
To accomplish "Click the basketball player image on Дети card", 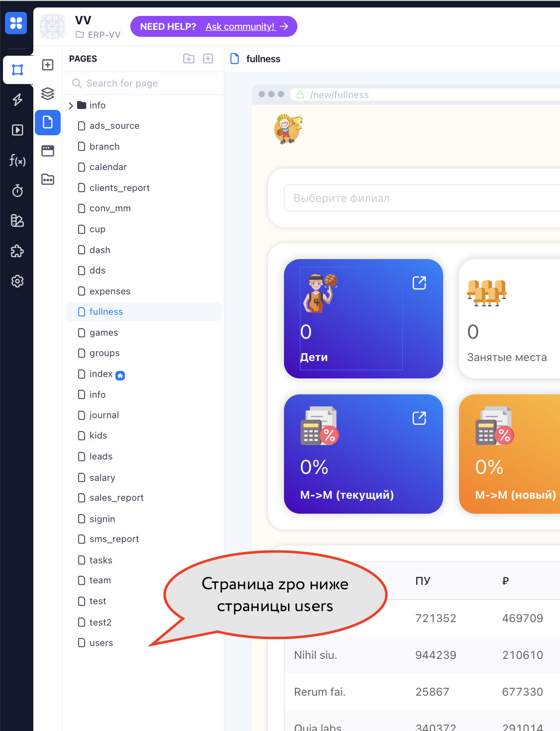I will 320,293.
